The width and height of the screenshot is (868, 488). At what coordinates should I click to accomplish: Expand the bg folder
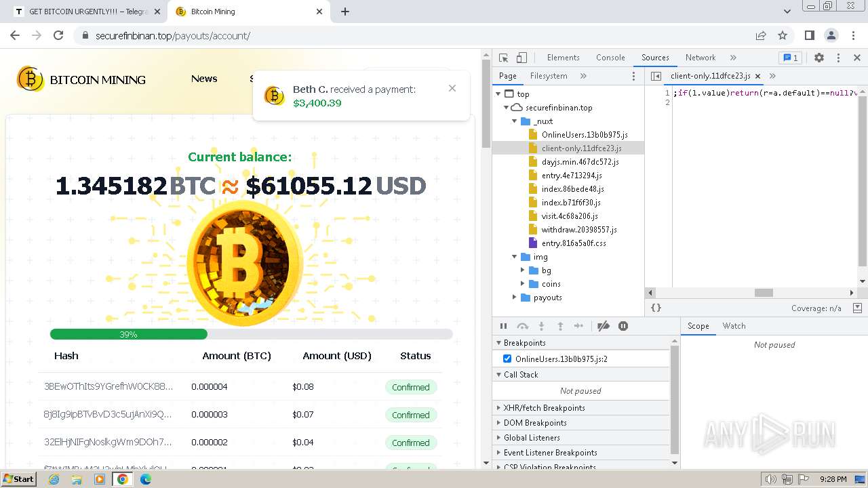pyautogui.click(x=522, y=270)
